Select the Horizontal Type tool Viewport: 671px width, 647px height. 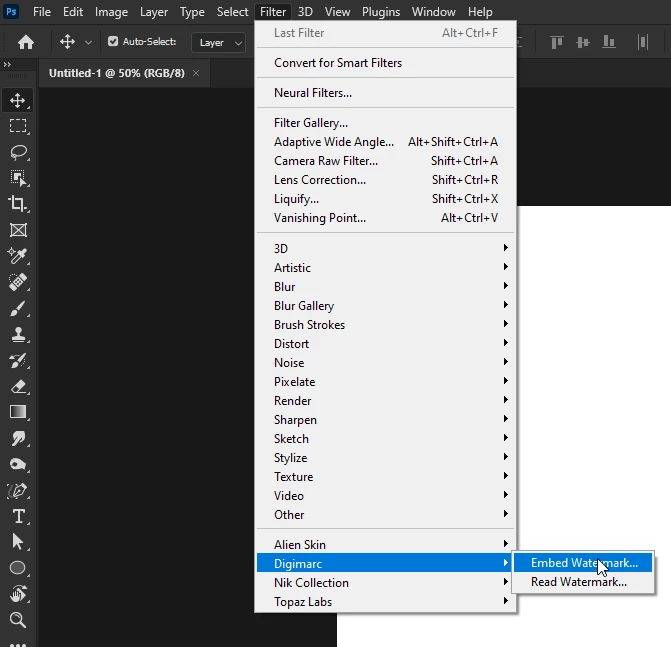click(18, 516)
